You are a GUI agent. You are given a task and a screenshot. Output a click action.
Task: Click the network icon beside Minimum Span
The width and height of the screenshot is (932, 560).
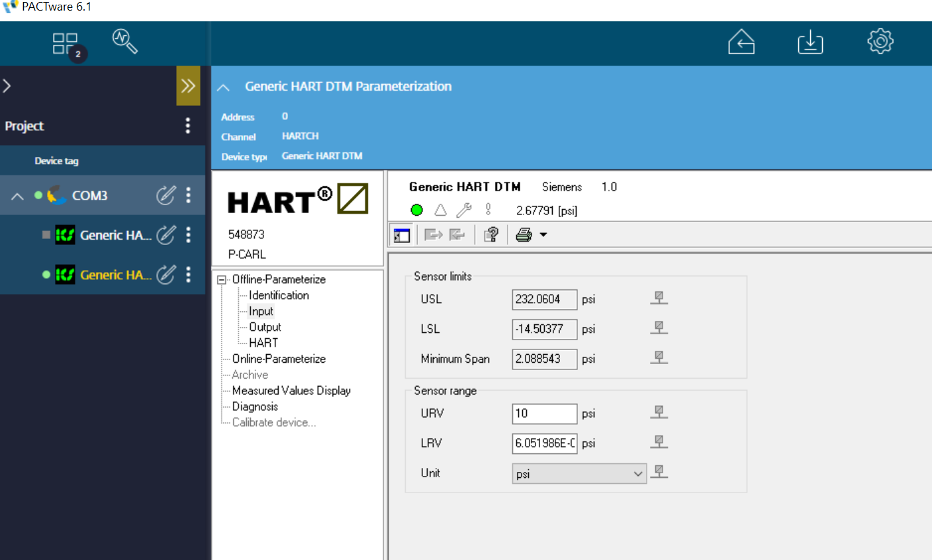[x=659, y=358]
